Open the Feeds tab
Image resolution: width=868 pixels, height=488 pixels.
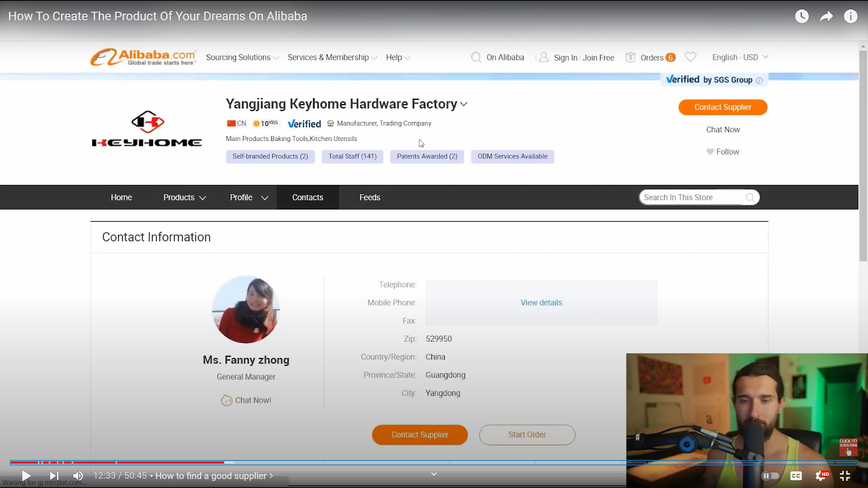coord(370,197)
